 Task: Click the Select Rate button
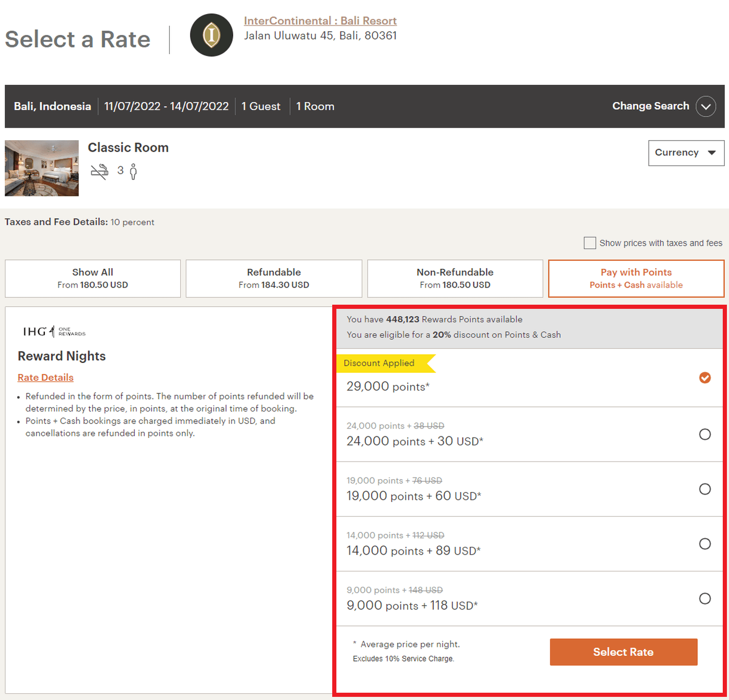624,652
